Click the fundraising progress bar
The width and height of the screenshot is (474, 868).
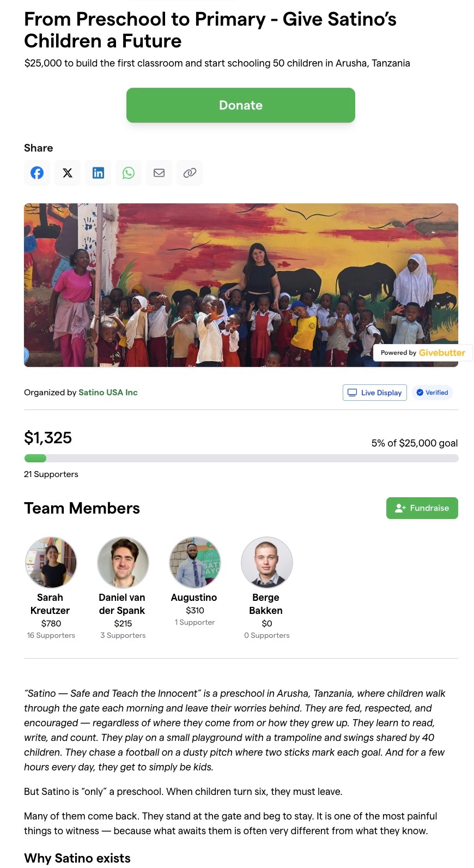click(241, 459)
